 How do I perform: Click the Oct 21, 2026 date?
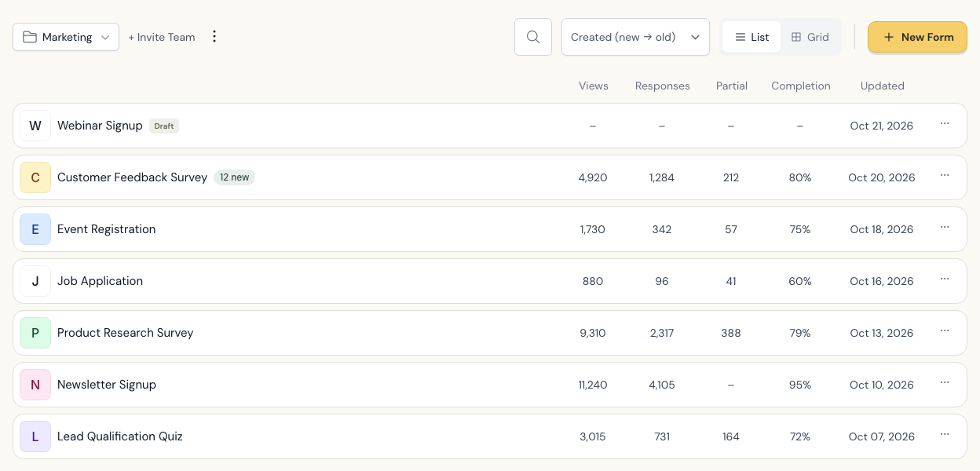click(882, 126)
